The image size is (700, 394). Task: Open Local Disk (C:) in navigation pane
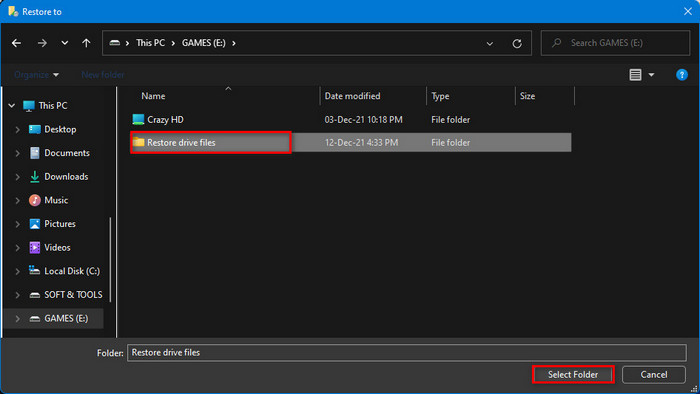pos(72,271)
